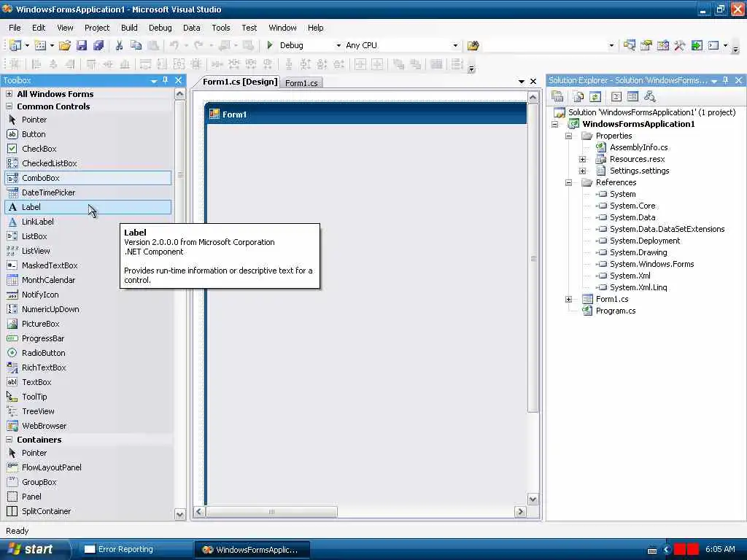Open the Build menu

(129, 28)
